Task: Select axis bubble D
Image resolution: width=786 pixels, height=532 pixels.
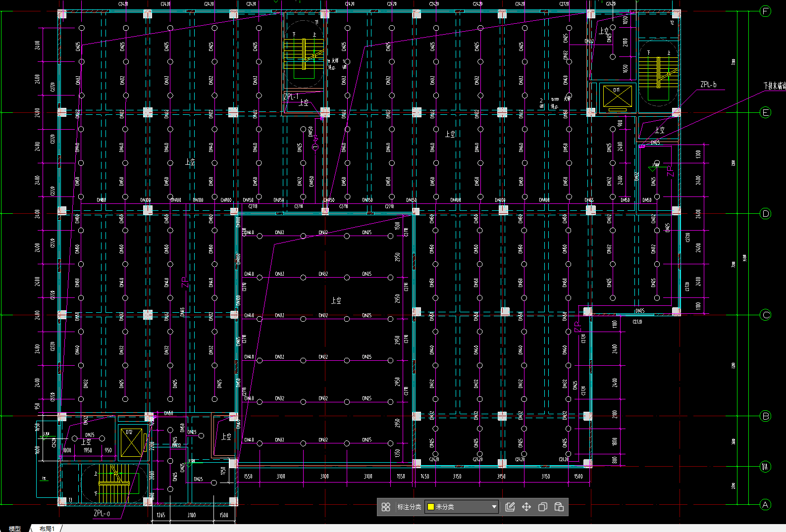Action: tap(766, 214)
